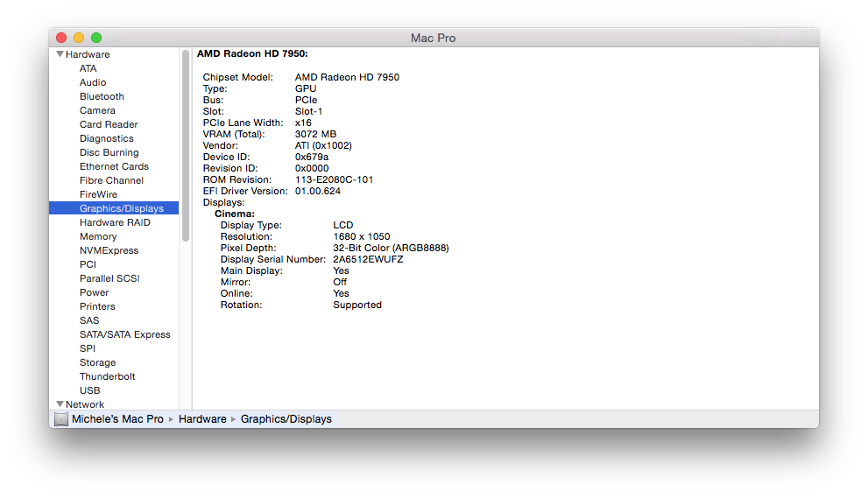Open the SATA/SATA Express entry

pyautogui.click(x=125, y=334)
